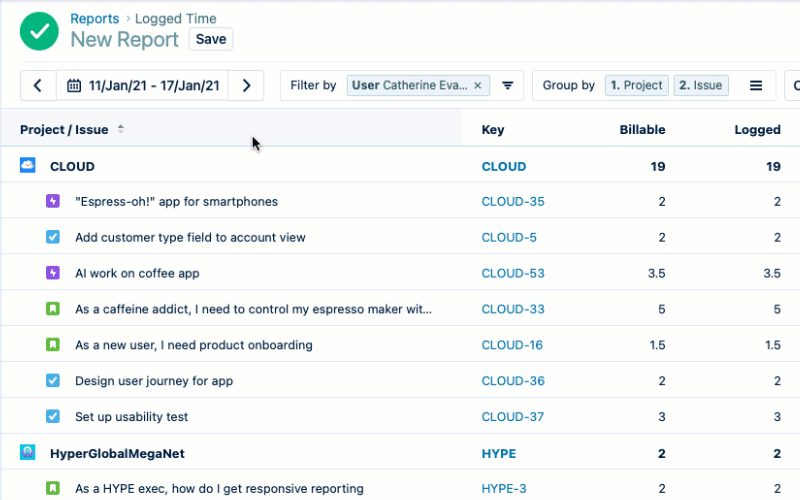Open the filter funnel icon menu

(x=508, y=86)
